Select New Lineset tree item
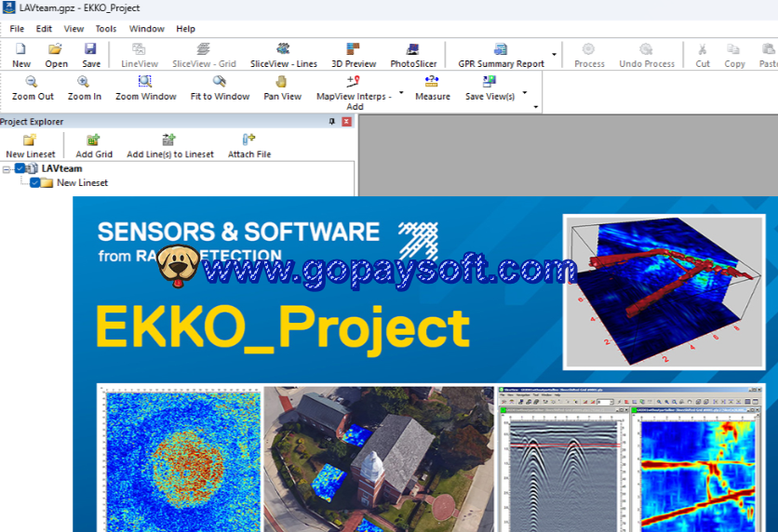This screenshot has height=532, width=778. pyautogui.click(x=82, y=182)
